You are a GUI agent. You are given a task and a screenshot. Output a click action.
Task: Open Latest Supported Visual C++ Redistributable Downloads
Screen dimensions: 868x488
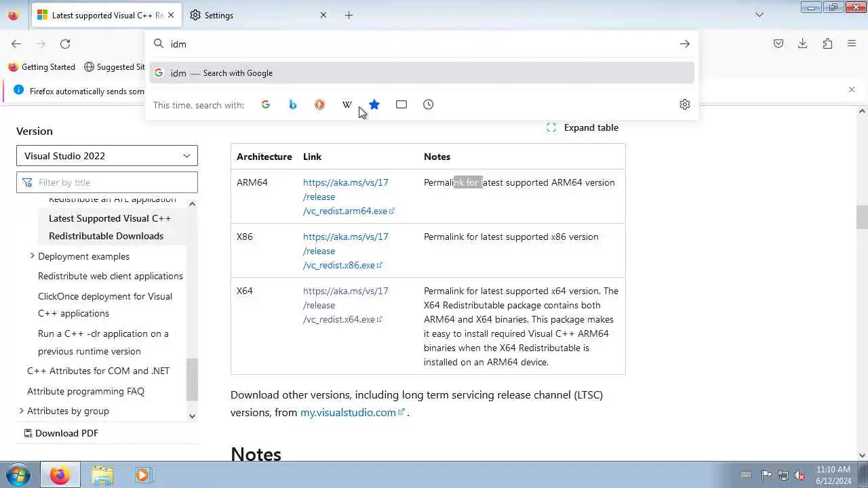tap(110, 227)
